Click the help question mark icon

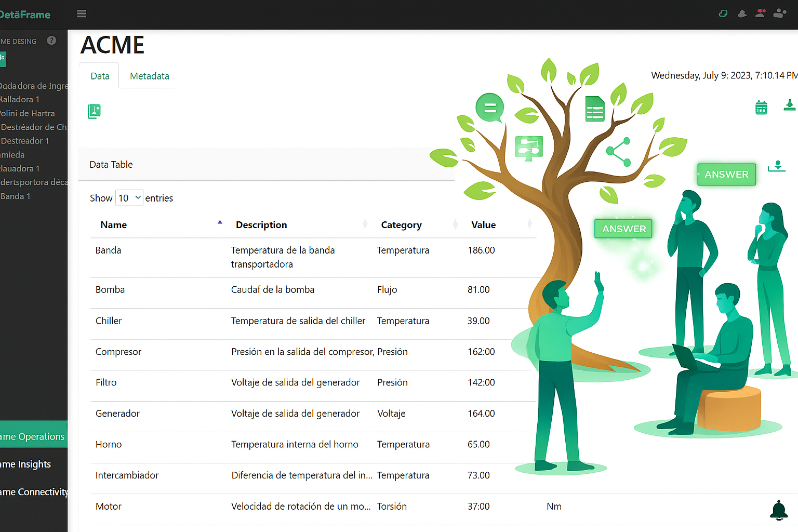51,41
